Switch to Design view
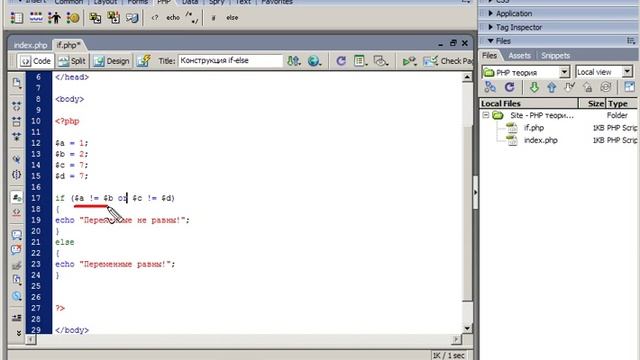This screenshot has width=640, height=360. pos(111,61)
